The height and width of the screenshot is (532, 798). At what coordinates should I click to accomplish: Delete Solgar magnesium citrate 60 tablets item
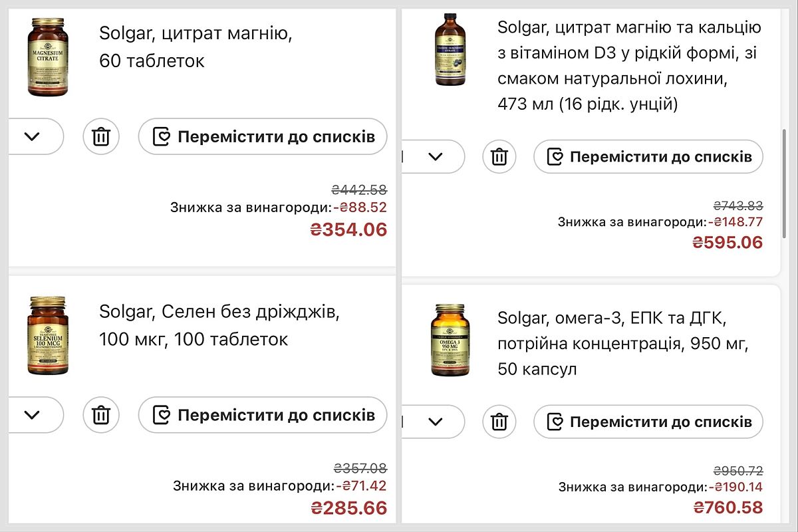101,137
